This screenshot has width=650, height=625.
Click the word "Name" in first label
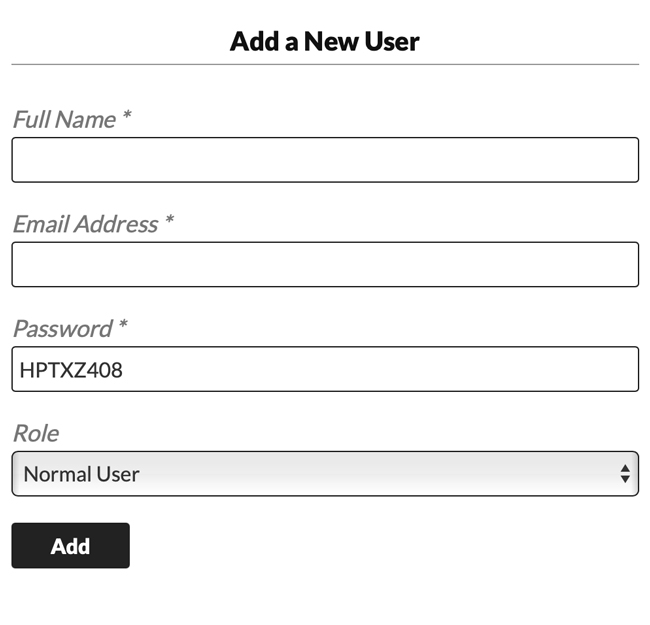86,120
